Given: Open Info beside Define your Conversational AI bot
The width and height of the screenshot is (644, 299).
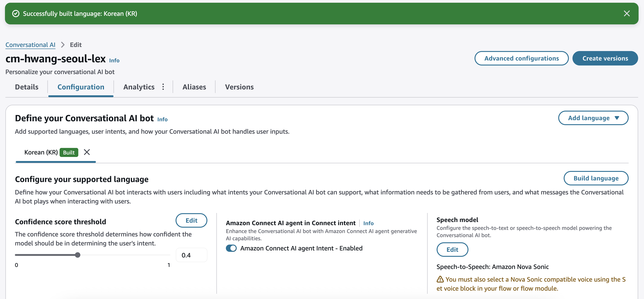Looking at the screenshot, I should point(162,119).
